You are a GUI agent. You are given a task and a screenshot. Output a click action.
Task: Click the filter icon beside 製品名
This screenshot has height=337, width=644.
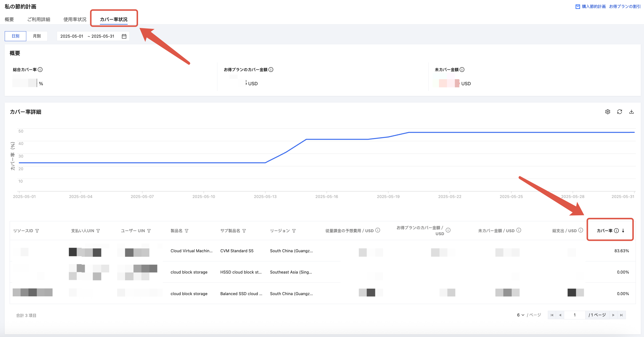186,231
